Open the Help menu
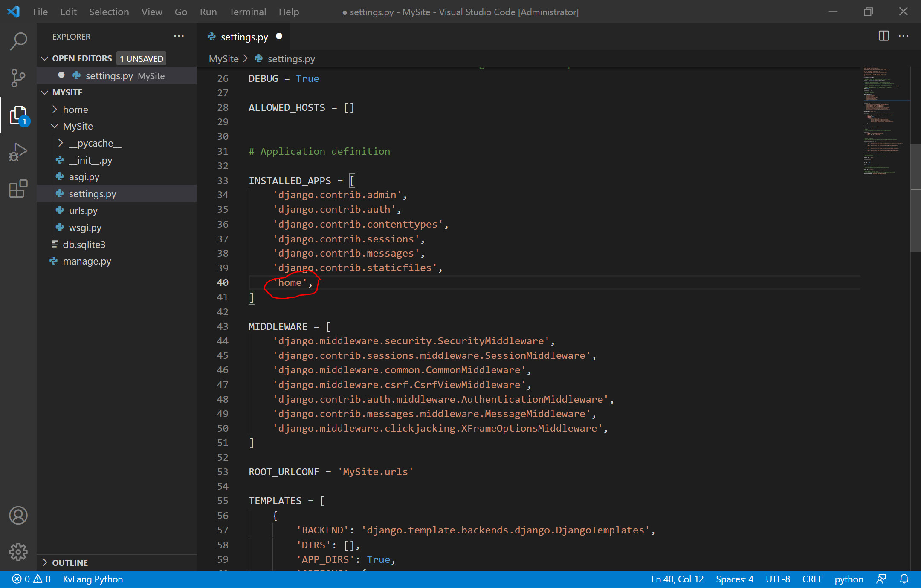 (x=289, y=12)
